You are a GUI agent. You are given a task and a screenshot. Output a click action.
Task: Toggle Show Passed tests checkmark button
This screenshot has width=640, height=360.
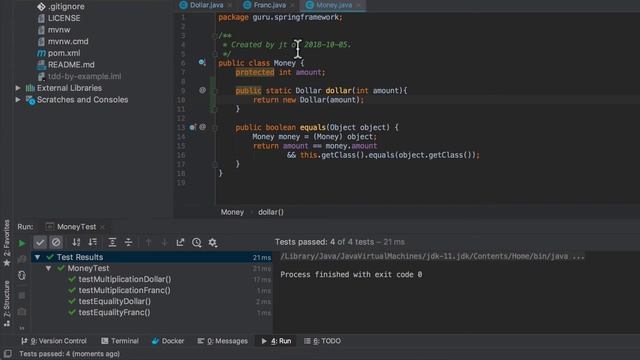40,242
